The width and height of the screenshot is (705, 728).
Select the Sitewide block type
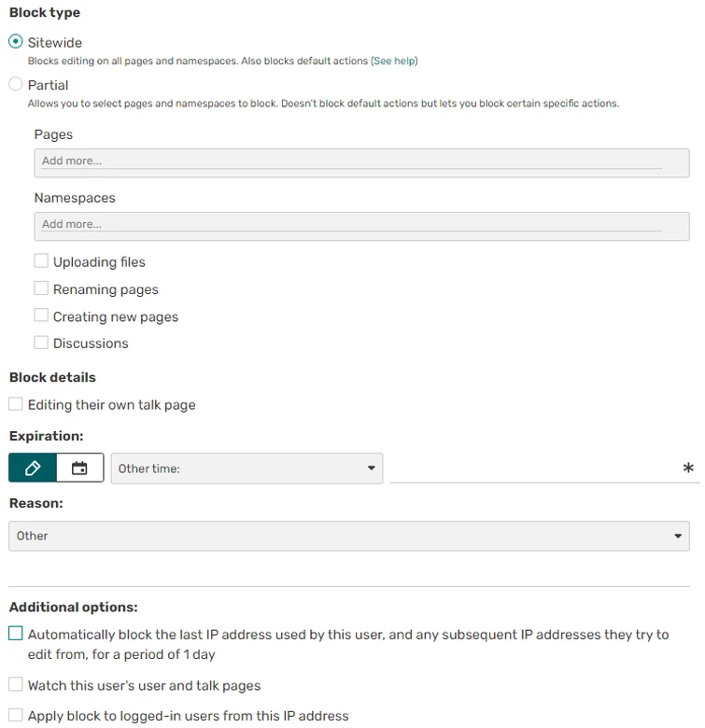point(16,42)
